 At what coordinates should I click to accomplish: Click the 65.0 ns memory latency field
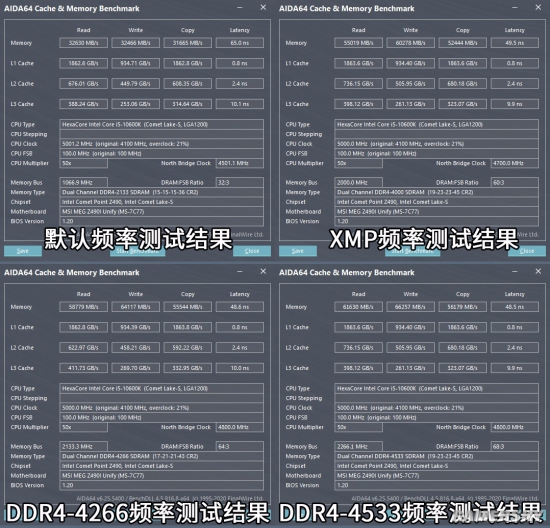coord(240,43)
